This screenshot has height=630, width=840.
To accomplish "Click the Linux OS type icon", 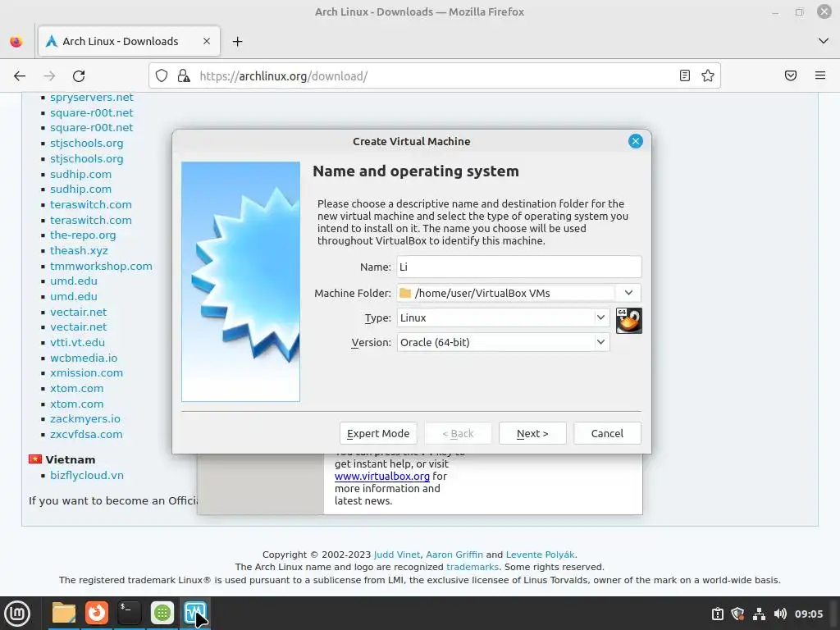I will click(x=628, y=321).
